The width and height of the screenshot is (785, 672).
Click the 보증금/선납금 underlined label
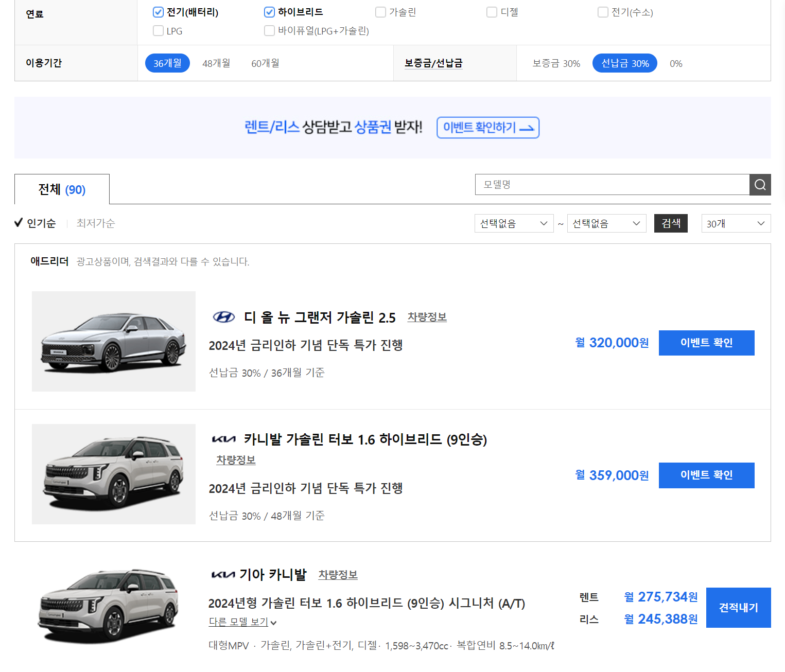click(x=433, y=63)
